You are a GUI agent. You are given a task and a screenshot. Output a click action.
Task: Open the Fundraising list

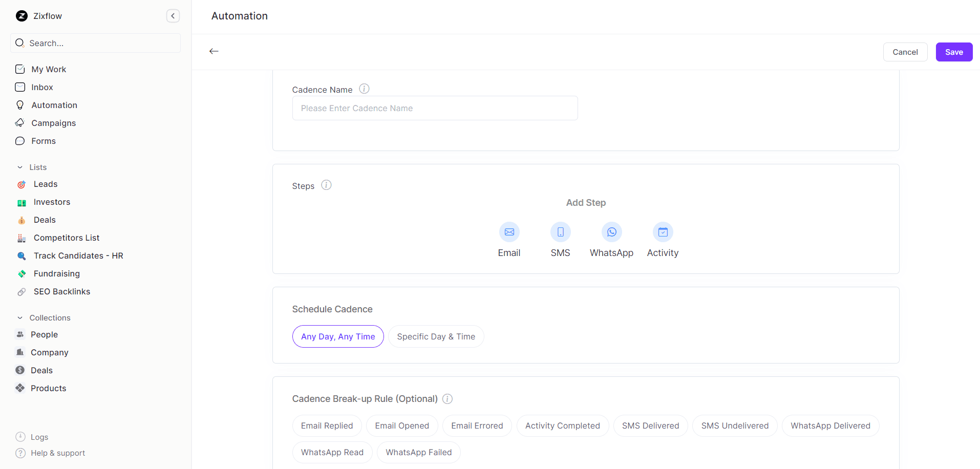pos(56,273)
